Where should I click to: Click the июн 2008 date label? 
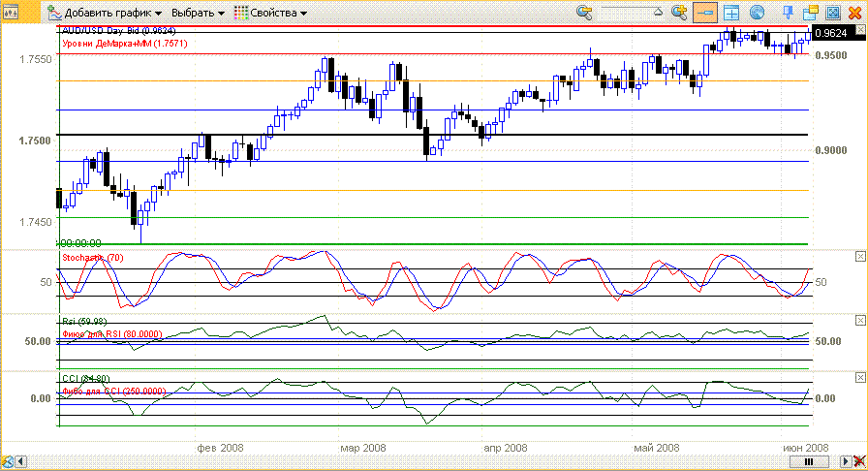click(805, 448)
